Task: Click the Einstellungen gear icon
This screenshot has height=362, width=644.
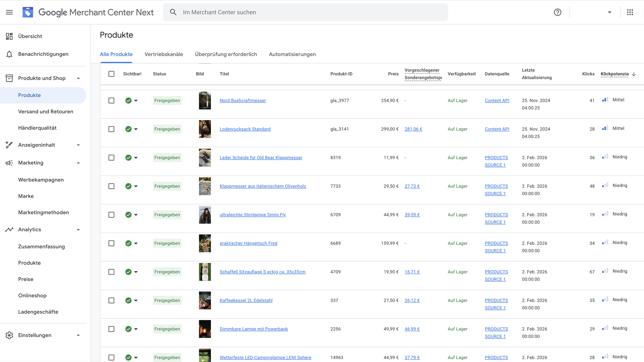Action: pyautogui.click(x=9, y=335)
